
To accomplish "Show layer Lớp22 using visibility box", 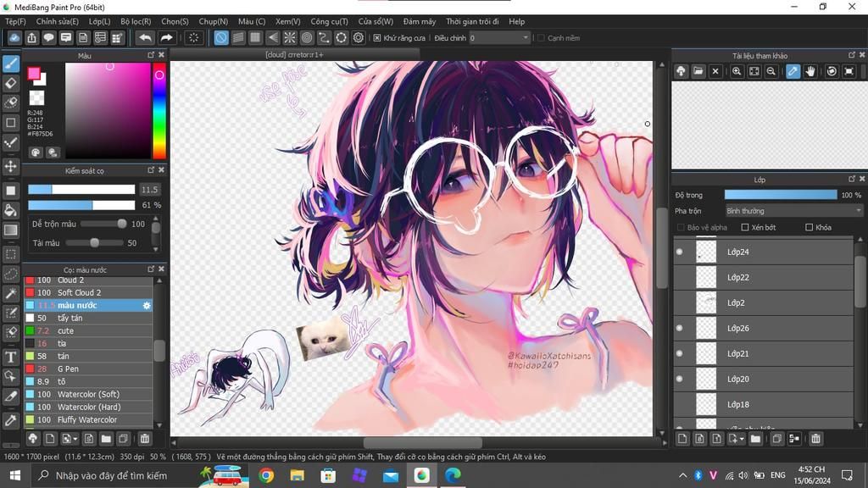I will [x=679, y=277].
